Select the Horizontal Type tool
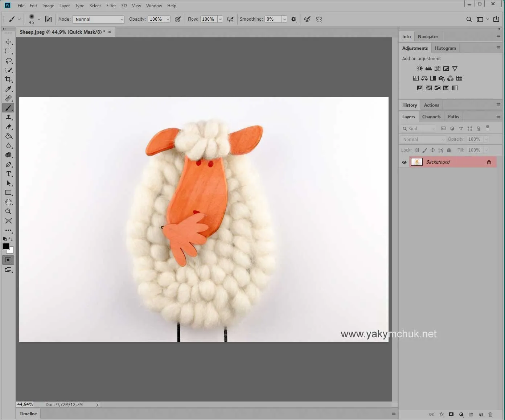The width and height of the screenshot is (505, 420). tap(8, 174)
